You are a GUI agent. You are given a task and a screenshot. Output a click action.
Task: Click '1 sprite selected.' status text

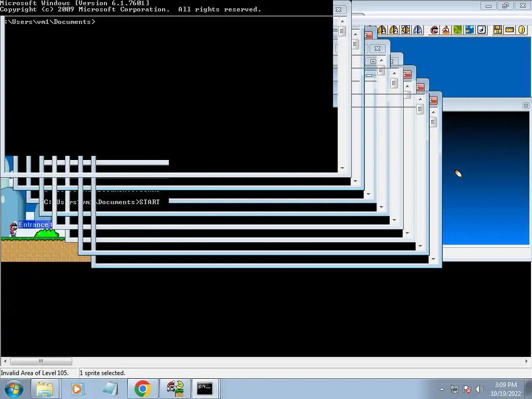(x=102, y=373)
